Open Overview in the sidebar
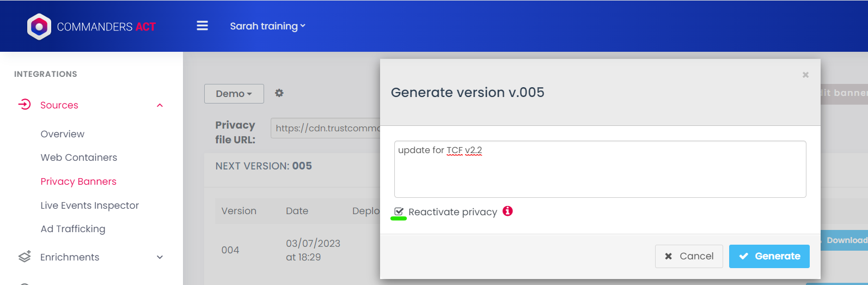Viewport: 868px width, 285px height. coord(63,134)
